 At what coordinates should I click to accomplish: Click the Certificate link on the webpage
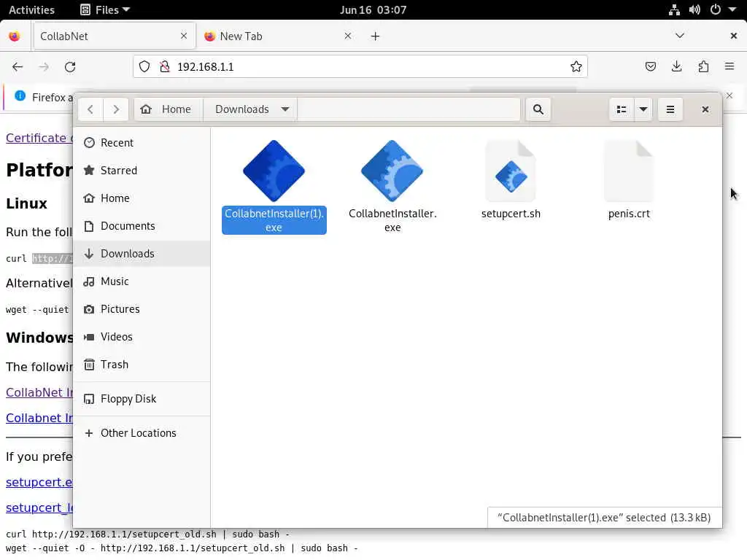click(39, 138)
